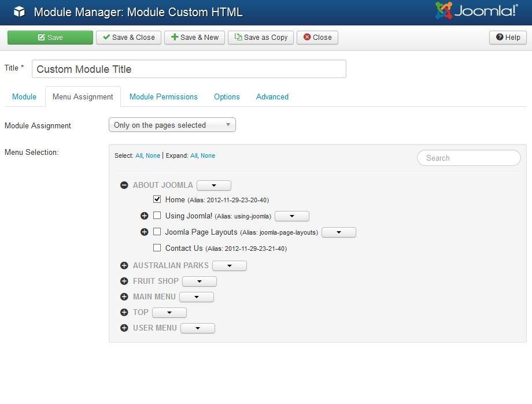
Task: Uncheck the Home menu item checkbox
Action: pos(157,199)
